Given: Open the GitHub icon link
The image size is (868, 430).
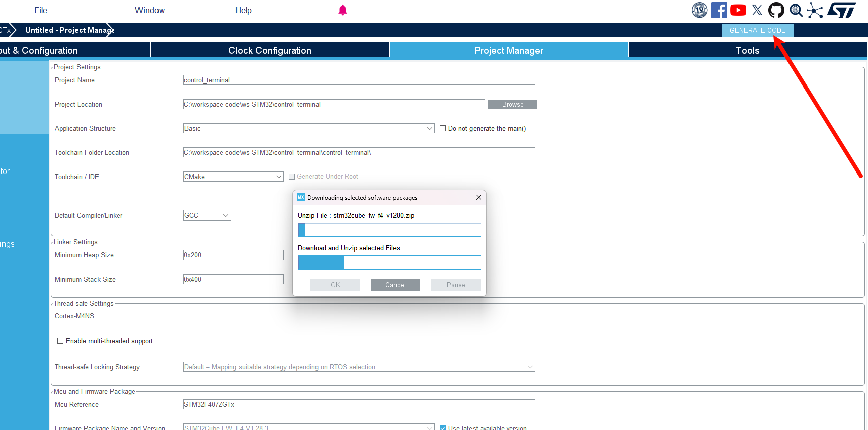Looking at the screenshot, I should coord(776,10).
